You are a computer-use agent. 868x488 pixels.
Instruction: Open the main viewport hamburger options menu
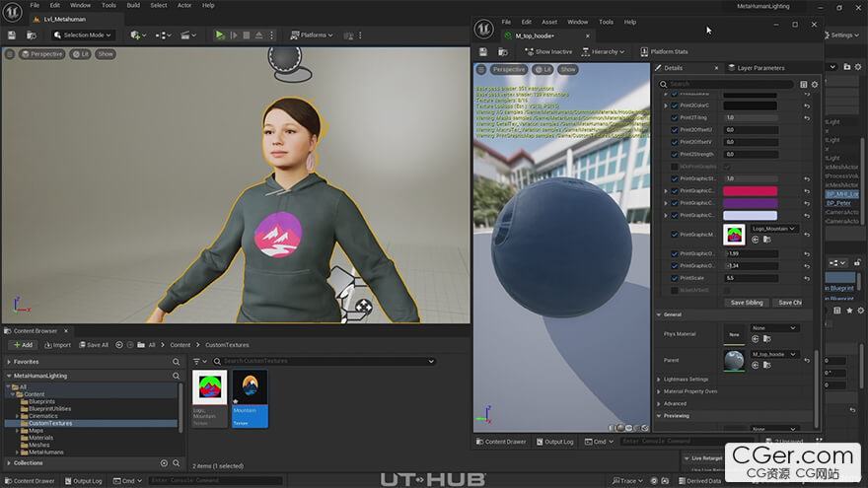(x=10, y=54)
